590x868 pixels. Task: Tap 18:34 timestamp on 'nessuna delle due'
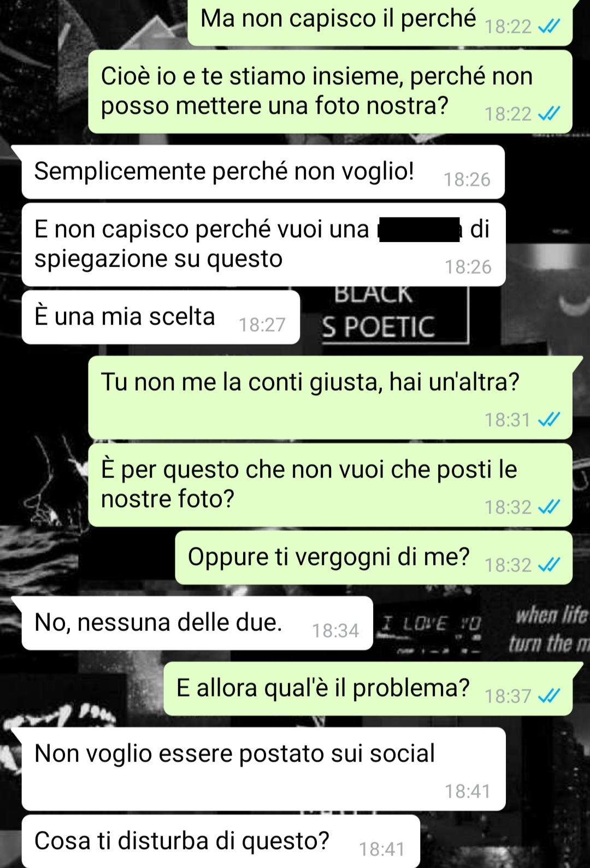click(335, 631)
